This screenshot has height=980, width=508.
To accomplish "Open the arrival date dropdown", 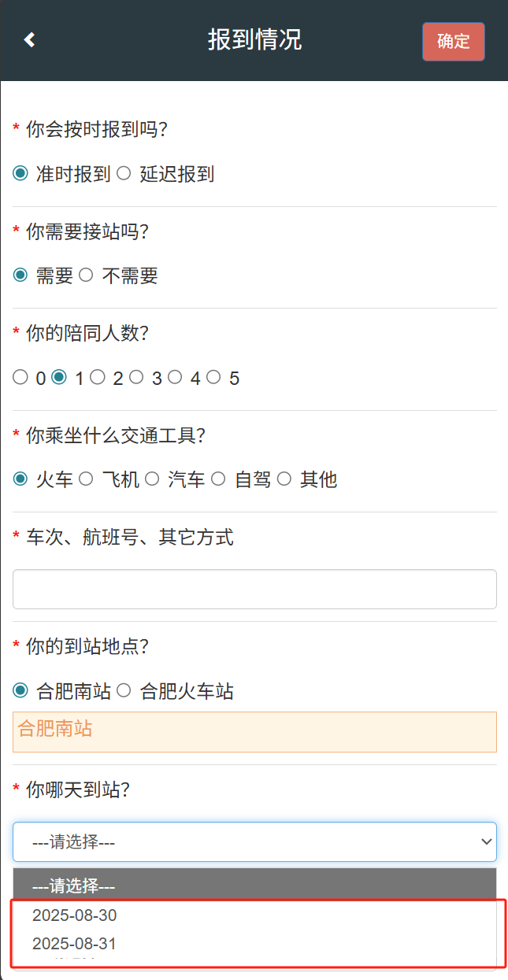I will point(254,841).
